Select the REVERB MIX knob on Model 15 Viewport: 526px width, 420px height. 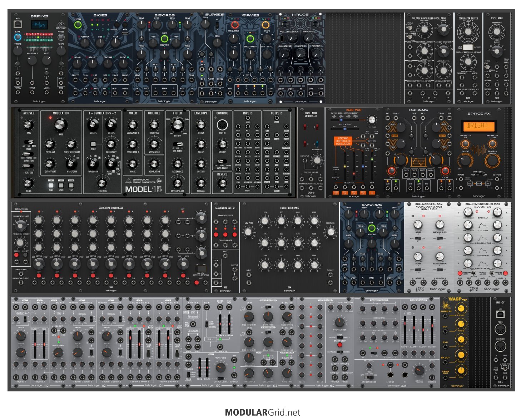222,183
